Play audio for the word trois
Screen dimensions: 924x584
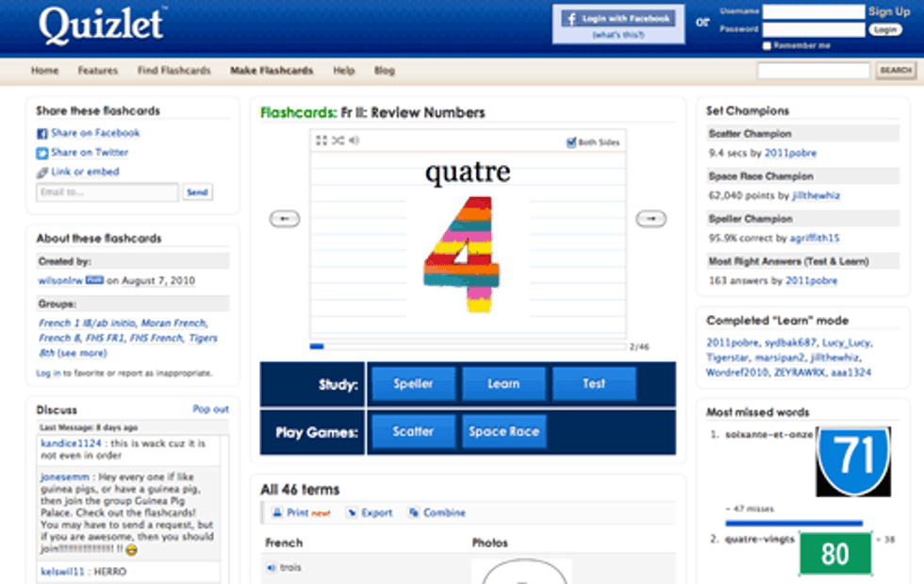click(x=272, y=568)
